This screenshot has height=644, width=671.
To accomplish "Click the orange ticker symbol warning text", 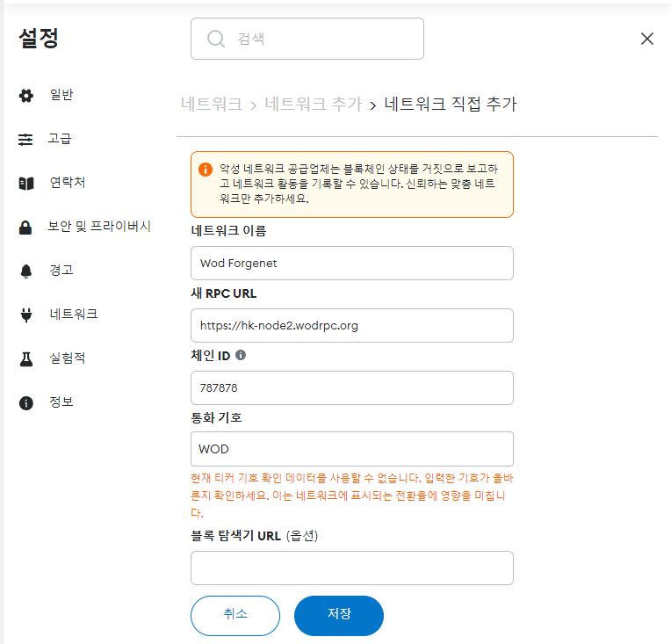I will tap(352, 496).
